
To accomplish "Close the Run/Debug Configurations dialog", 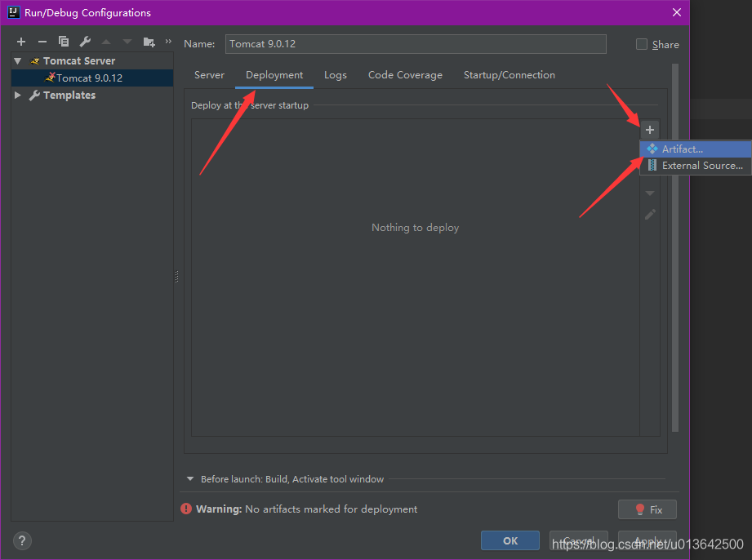I will [x=677, y=12].
